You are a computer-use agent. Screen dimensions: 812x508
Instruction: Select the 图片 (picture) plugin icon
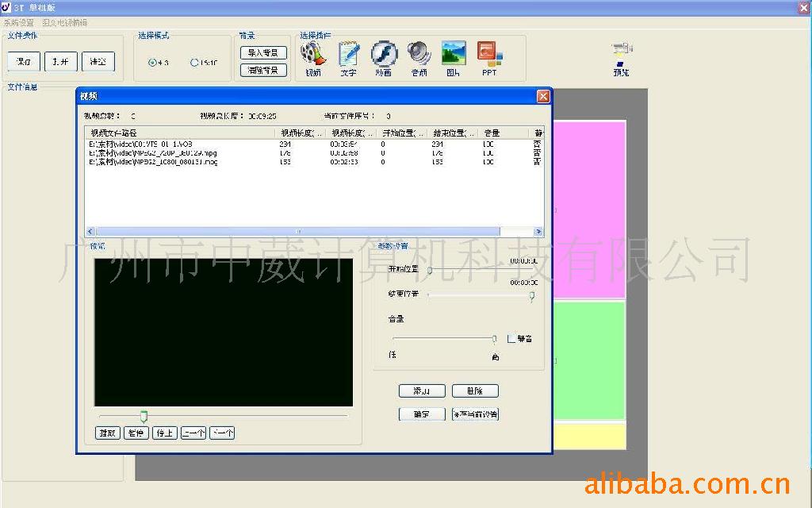click(x=454, y=54)
